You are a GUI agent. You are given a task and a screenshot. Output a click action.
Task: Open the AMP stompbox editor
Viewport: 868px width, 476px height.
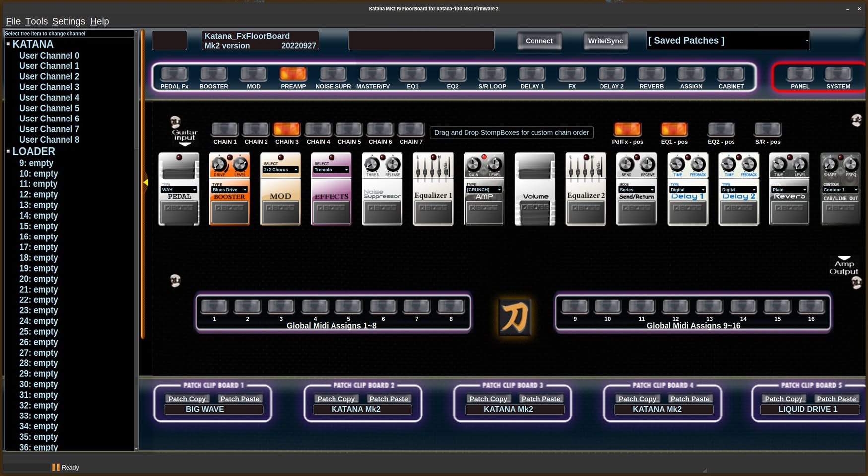(x=484, y=189)
